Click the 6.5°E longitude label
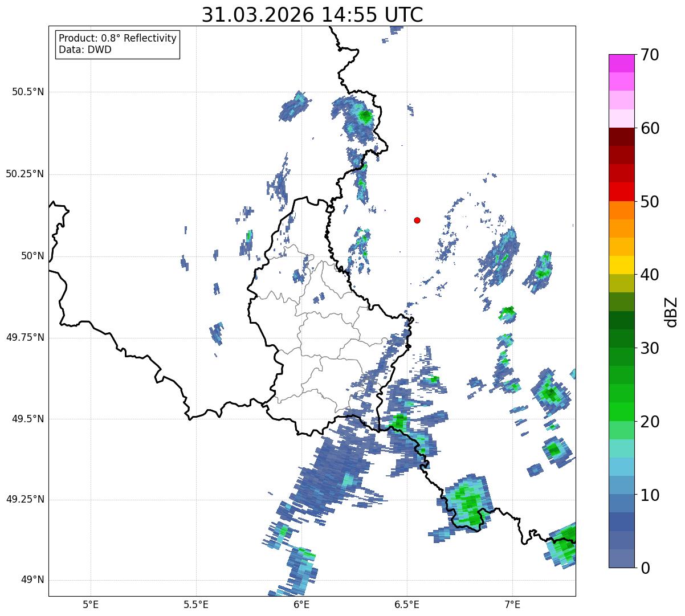The image size is (685, 616). (407, 604)
